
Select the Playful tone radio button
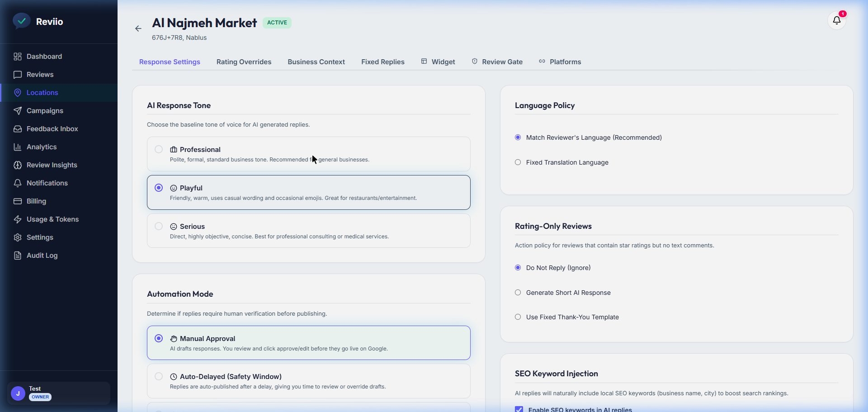159,188
